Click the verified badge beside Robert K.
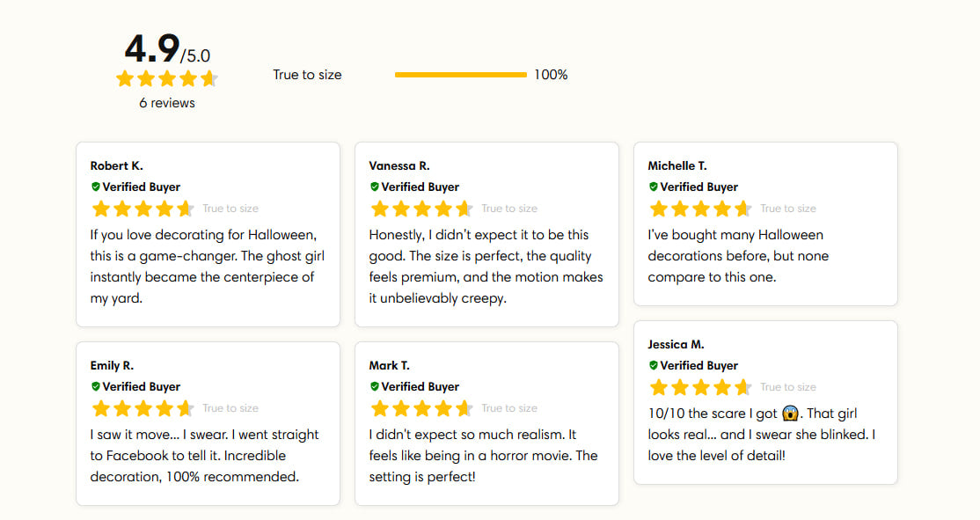This screenshot has height=520, width=980. (96, 187)
